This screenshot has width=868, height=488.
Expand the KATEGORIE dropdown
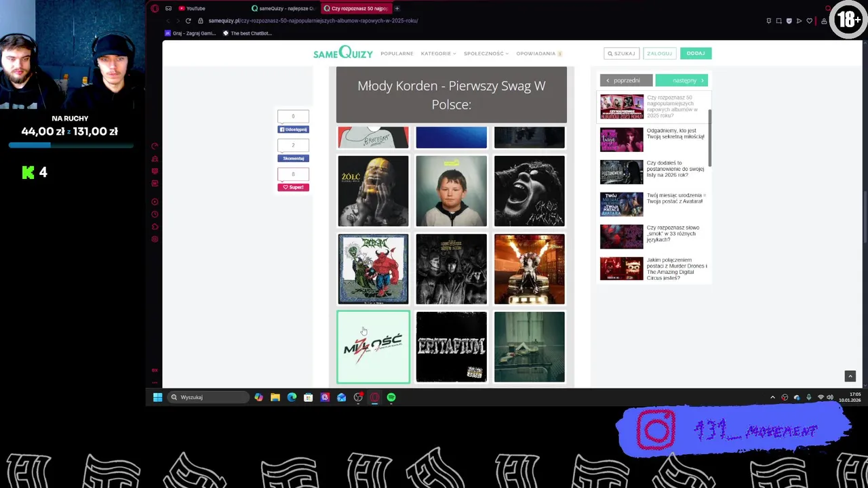click(x=438, y=54)
